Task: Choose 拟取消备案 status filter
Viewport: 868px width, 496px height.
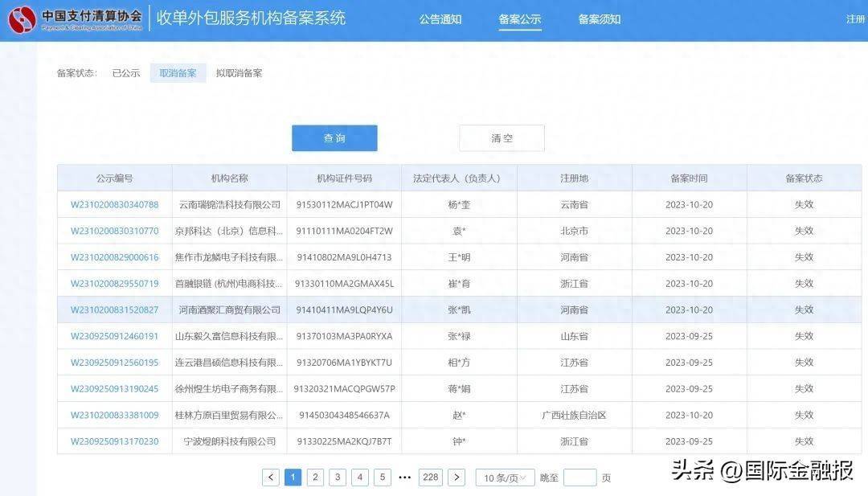Action: pos(239,73)
